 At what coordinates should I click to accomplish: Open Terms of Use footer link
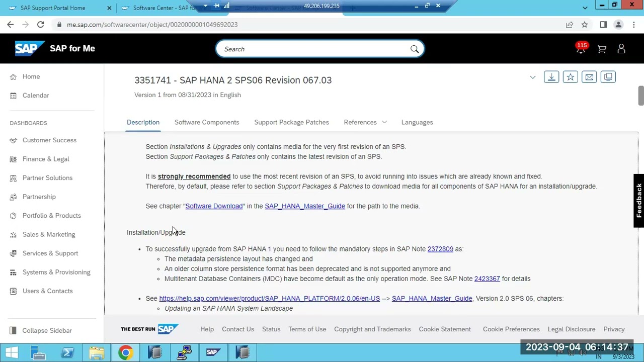coord(307,329)
